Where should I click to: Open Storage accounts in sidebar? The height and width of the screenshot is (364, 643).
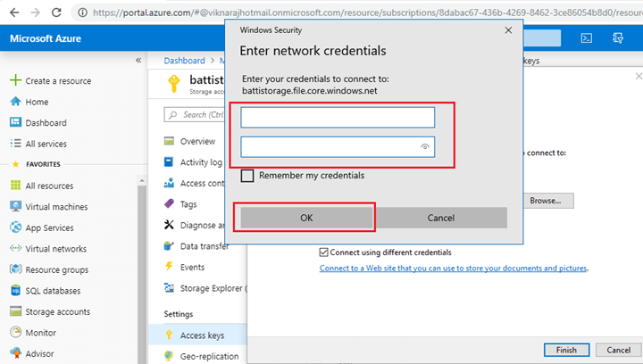point(58,311)
